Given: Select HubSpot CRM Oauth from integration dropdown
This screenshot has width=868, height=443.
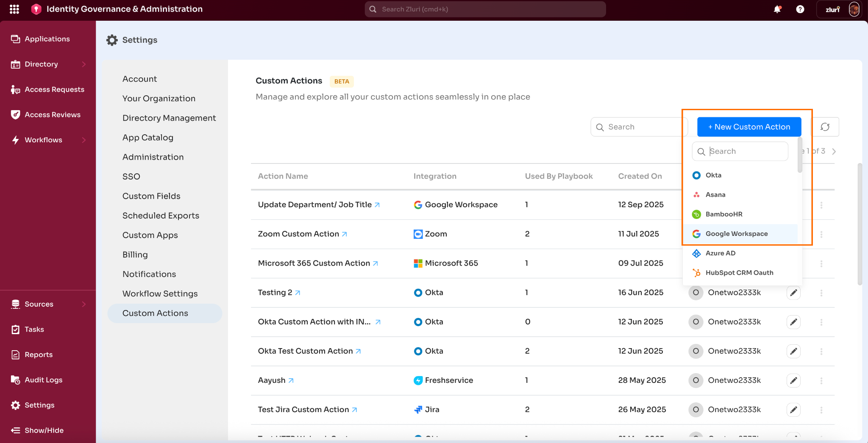Looking at the screenshot, I should [740, 273].
